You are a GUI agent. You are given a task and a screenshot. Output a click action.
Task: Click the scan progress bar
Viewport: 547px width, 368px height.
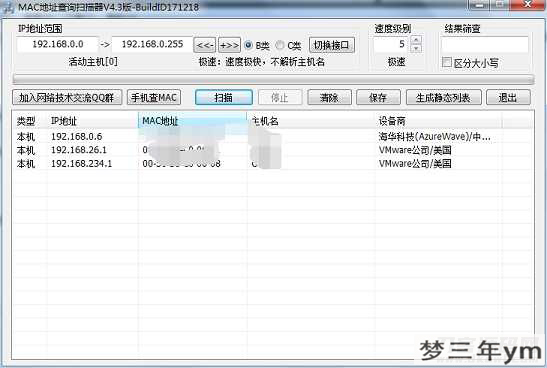point(273,79)
